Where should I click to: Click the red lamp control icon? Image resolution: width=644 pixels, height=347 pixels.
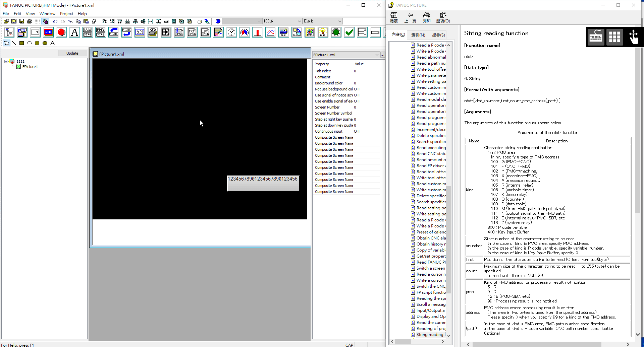pos(61,32)
